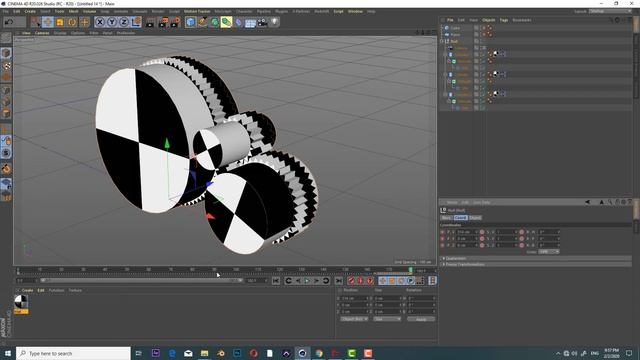Click the first object's checker texture tag

pyautogui.click(x=497, y=54)
